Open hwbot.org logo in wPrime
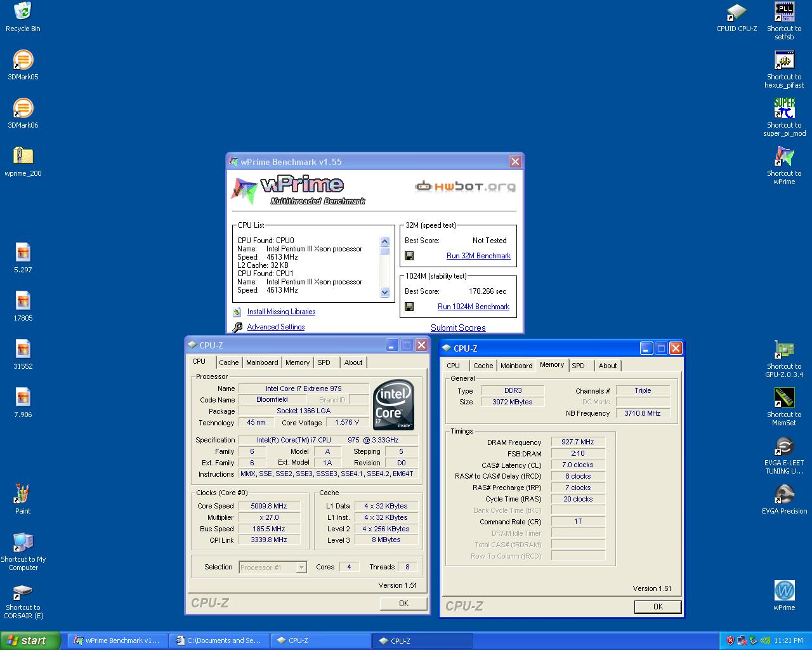 click(x=465, y=187)
